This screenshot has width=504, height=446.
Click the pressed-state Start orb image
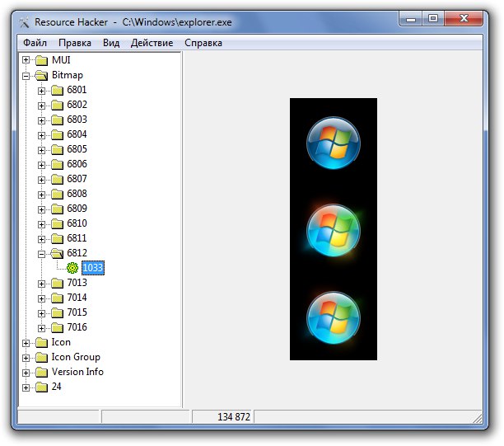pos(334,318)
